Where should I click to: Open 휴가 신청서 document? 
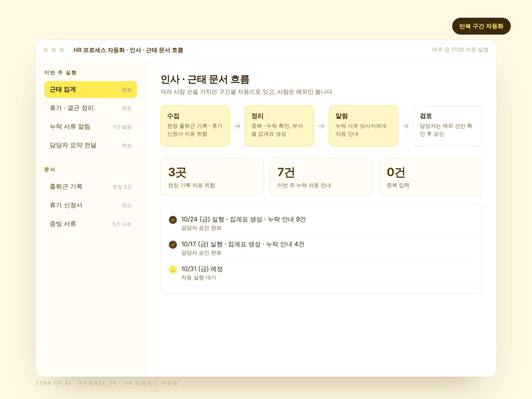pos(90,205)
